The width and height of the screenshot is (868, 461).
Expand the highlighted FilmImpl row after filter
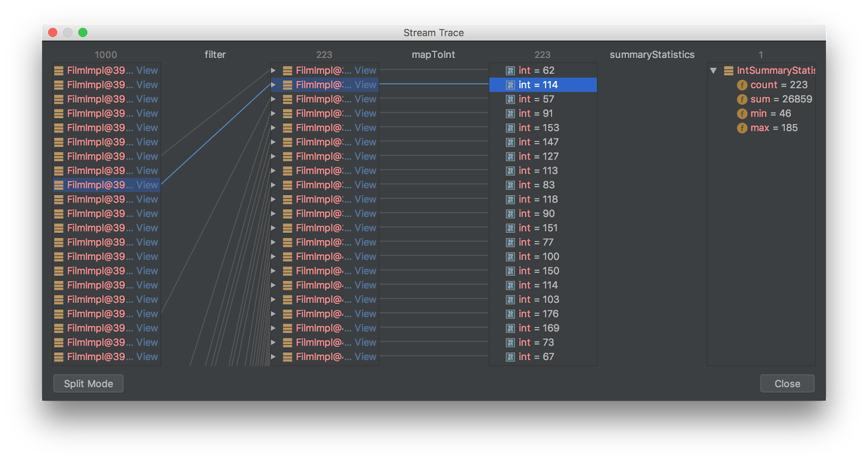(x=273, y=85)
